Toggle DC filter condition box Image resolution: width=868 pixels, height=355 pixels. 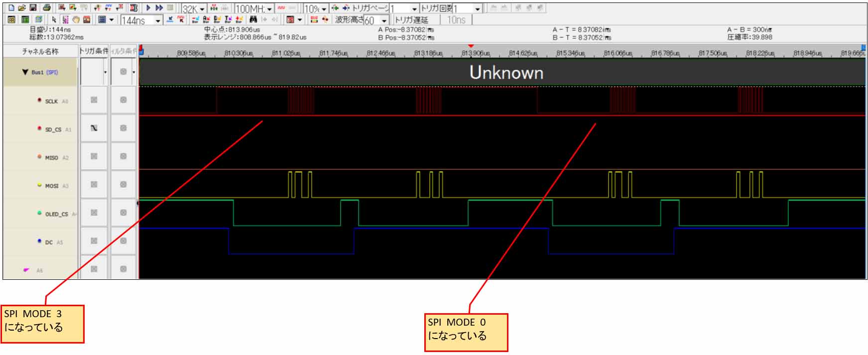click(123, 241)
